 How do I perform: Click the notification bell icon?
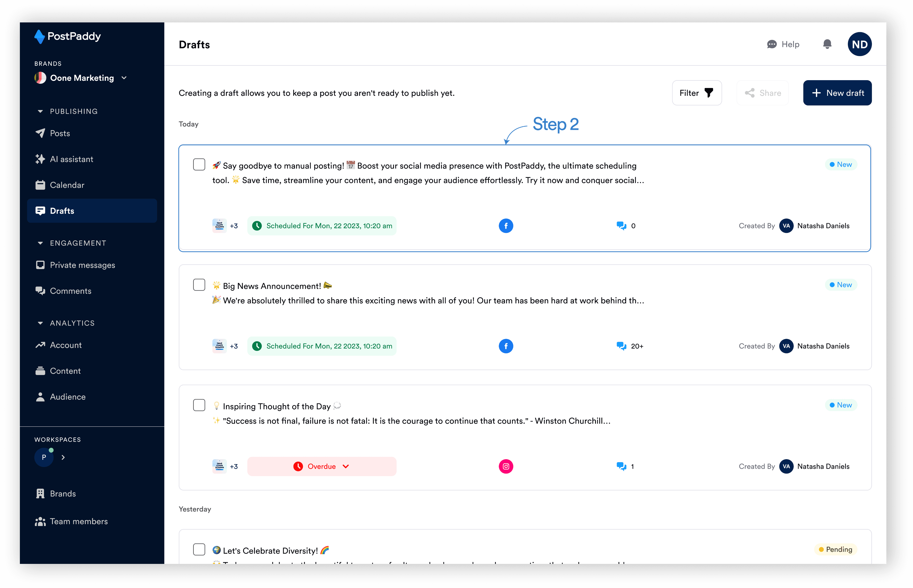827,44
